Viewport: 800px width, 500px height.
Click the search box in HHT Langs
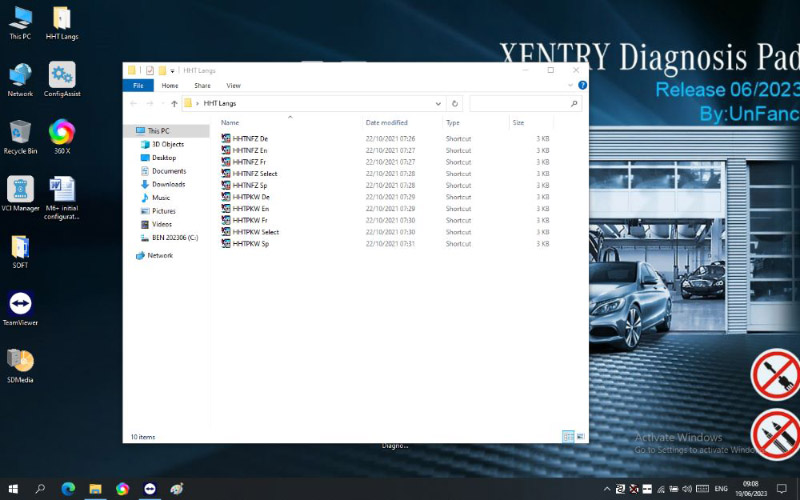pos(520,103)
